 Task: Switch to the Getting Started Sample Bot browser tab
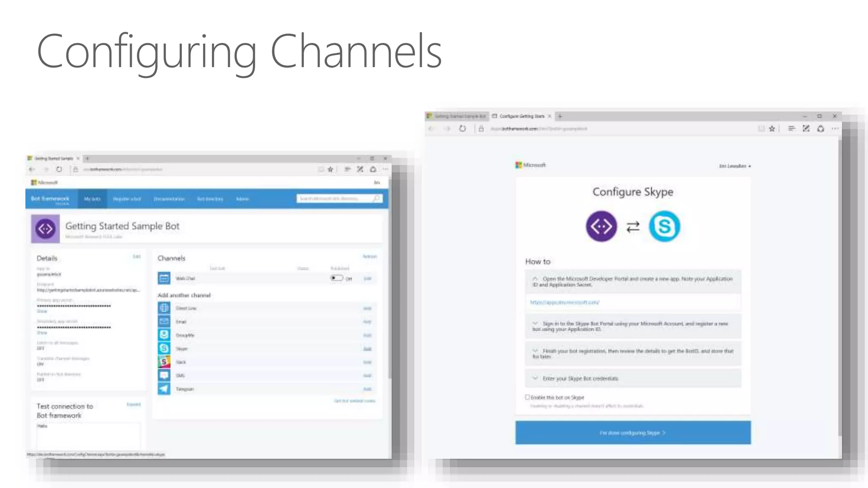coord(457,116)
